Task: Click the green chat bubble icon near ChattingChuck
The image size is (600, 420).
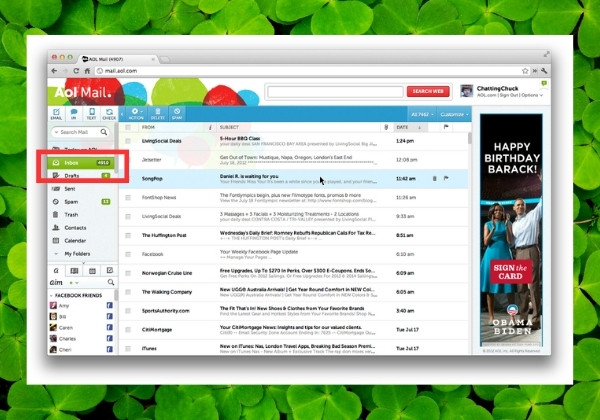Action: [544, 83]
